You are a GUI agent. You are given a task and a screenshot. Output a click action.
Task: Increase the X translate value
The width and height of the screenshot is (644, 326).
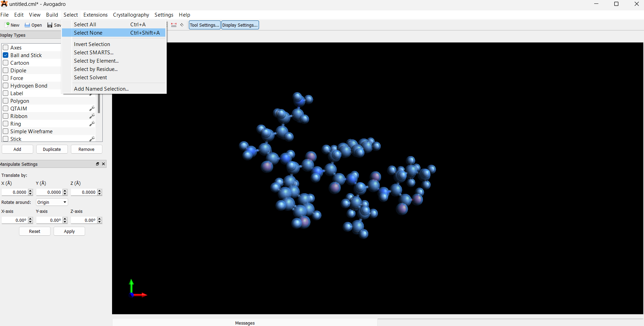pos(30,191)
